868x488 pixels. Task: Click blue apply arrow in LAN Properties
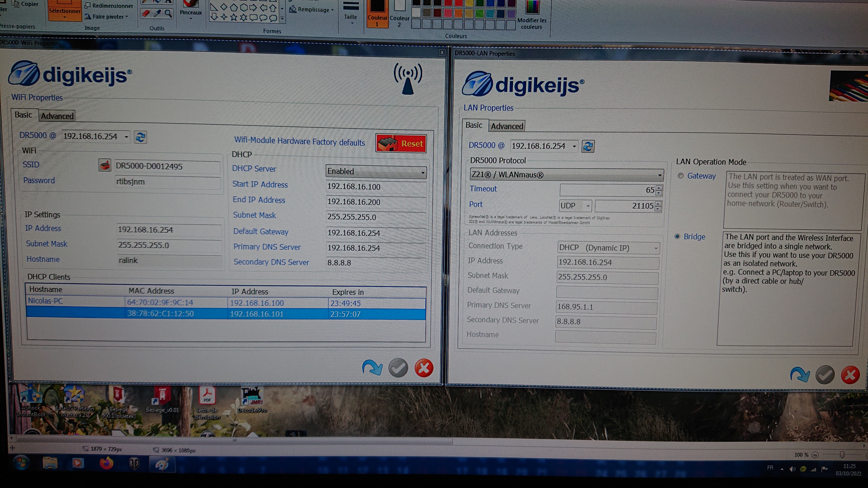(x=800, y=374)
